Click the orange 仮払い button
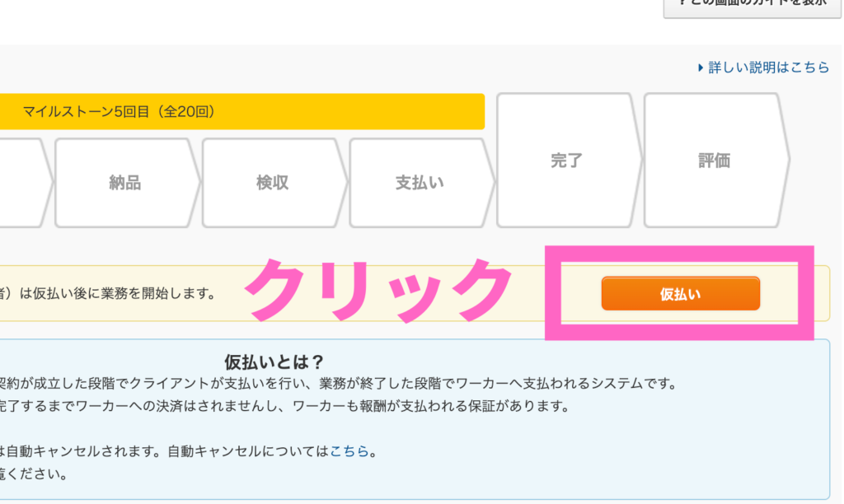Screen dimensions: 844x504 tap(680, 294)
